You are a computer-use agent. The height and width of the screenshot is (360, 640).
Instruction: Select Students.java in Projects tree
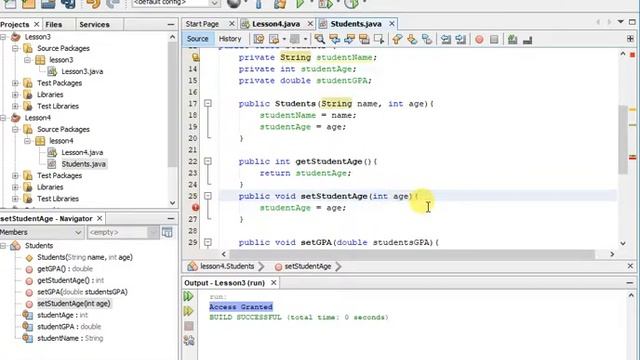tap(83, 164)
